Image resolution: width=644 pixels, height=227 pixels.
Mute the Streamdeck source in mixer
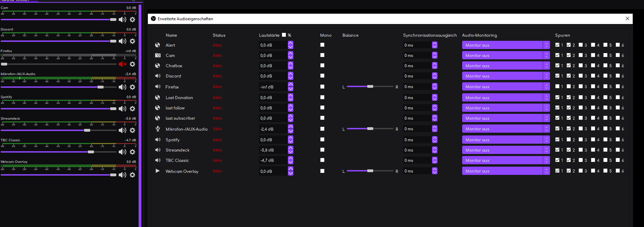(122, 130)
